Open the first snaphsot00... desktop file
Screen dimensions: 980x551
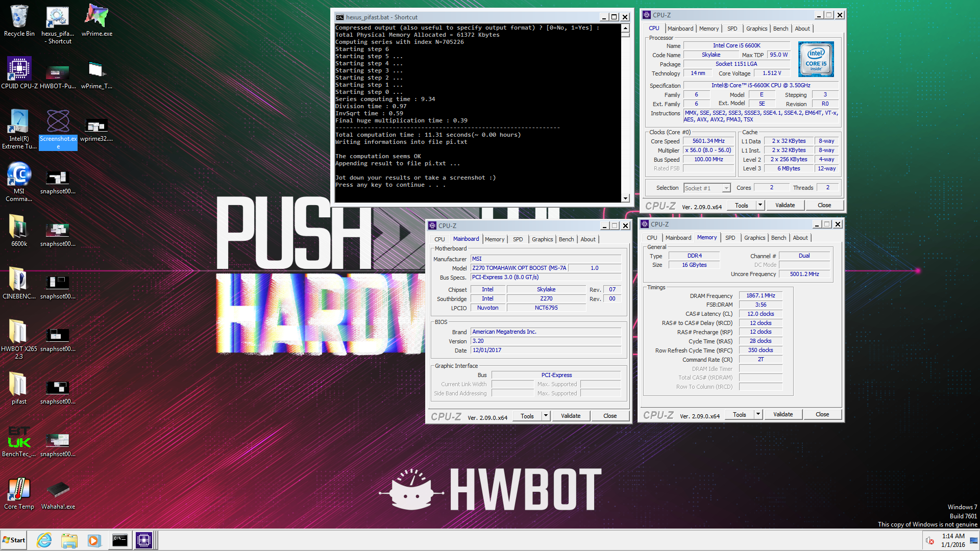click(x=58, y=182)
